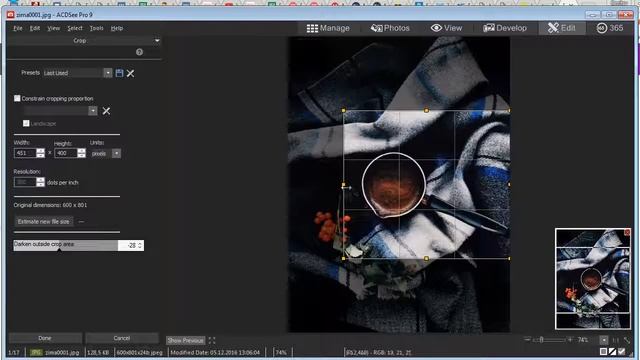Click the zoom in plus icon
640x360 pixels.
click(x=570, y=340)
